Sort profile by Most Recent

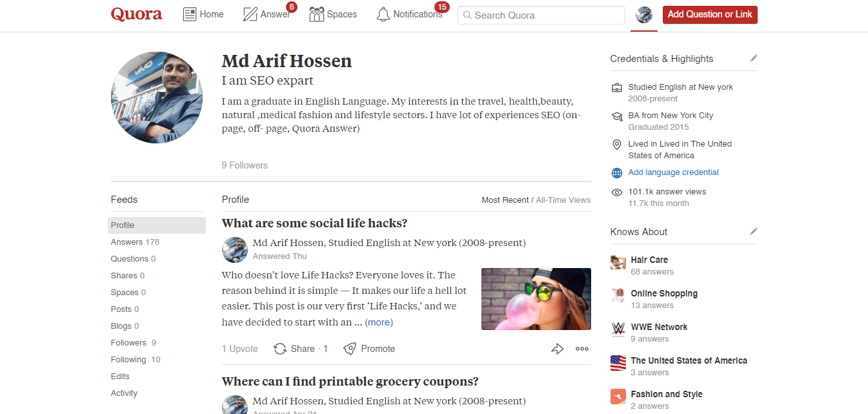pyautogui.click(x=505, y=200)
